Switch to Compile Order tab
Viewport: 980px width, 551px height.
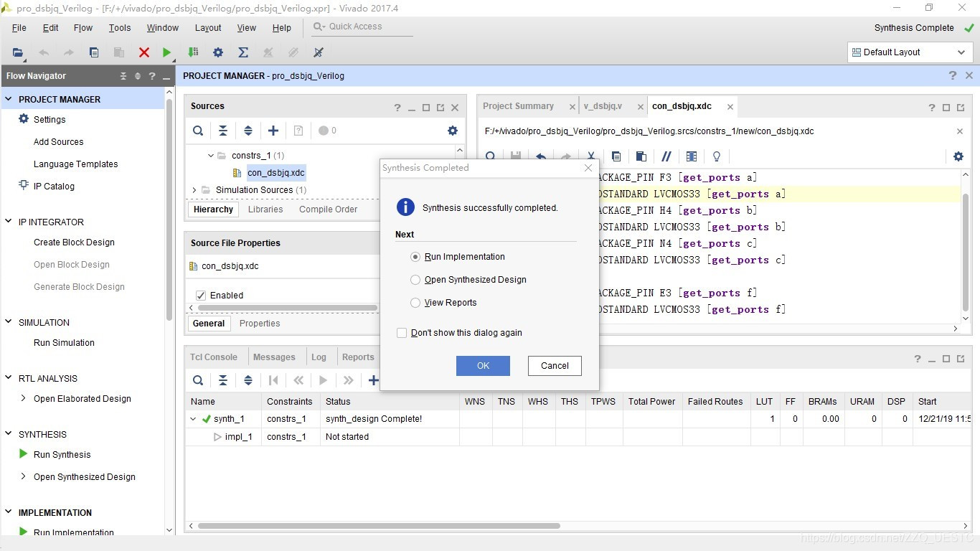(x=328, y=209)
